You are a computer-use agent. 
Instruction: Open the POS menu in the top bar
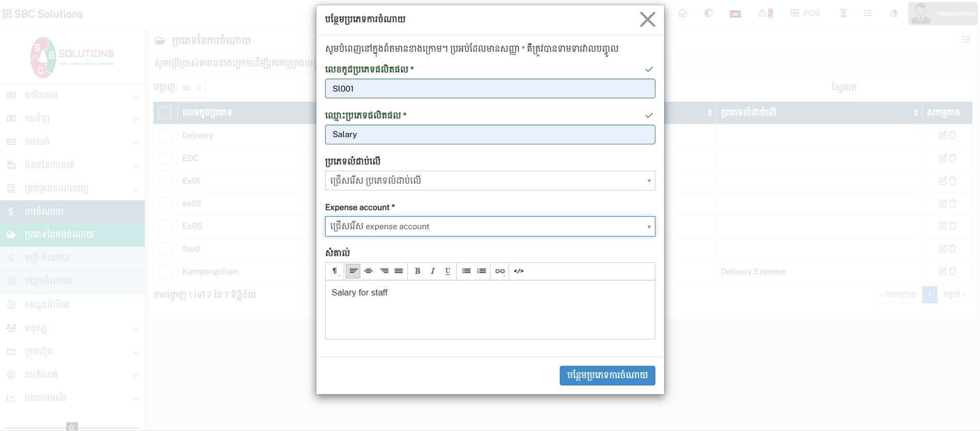[805, 13]
